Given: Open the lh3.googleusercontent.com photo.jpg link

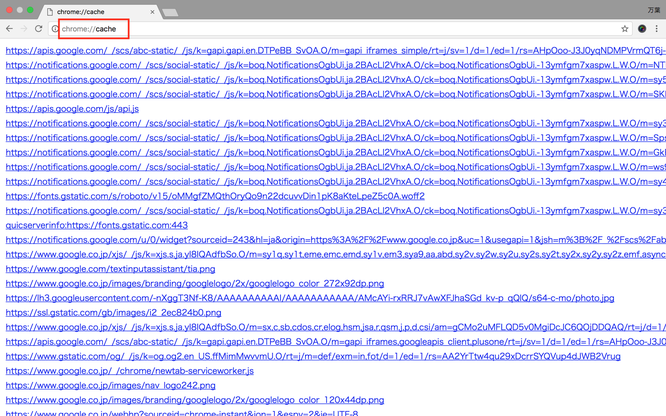Looking at the screenshot, I should [x=310, y=298].
